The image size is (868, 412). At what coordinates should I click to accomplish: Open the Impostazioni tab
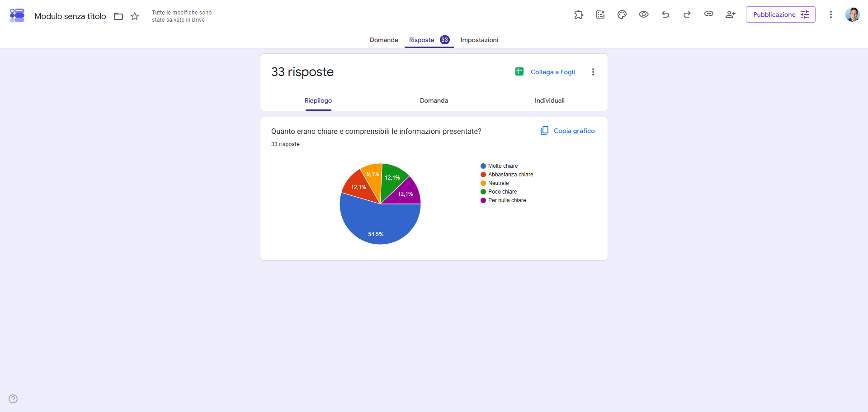coord(479,40)
